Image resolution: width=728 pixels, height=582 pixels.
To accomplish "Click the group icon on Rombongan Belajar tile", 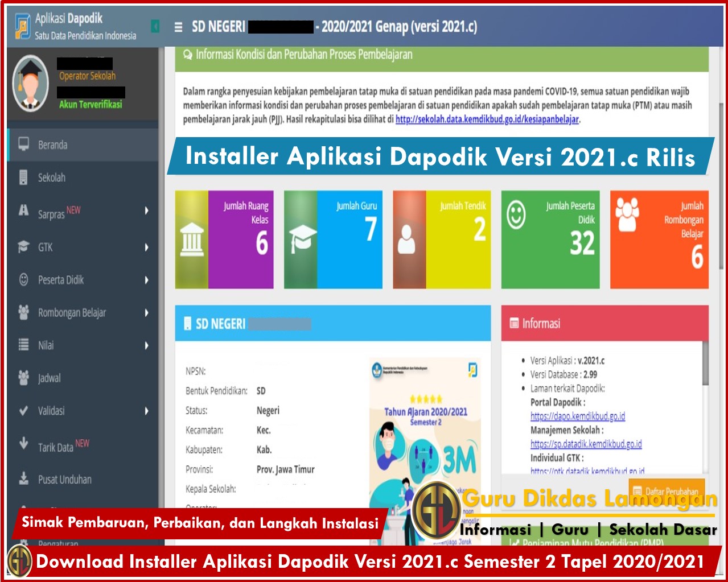I will click(x=627, y=214).
